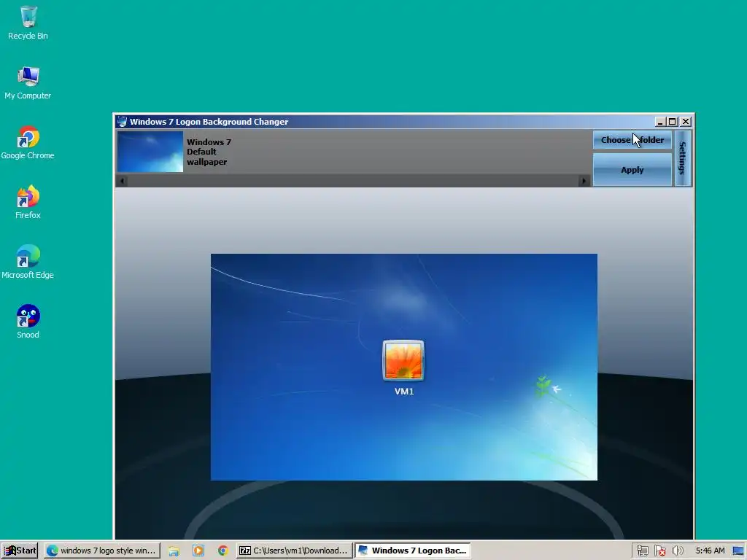This screenshot has width=747, height=560.
Task: Click the Windows 7 Logon Bac... taskbar button
Action: 413,551
